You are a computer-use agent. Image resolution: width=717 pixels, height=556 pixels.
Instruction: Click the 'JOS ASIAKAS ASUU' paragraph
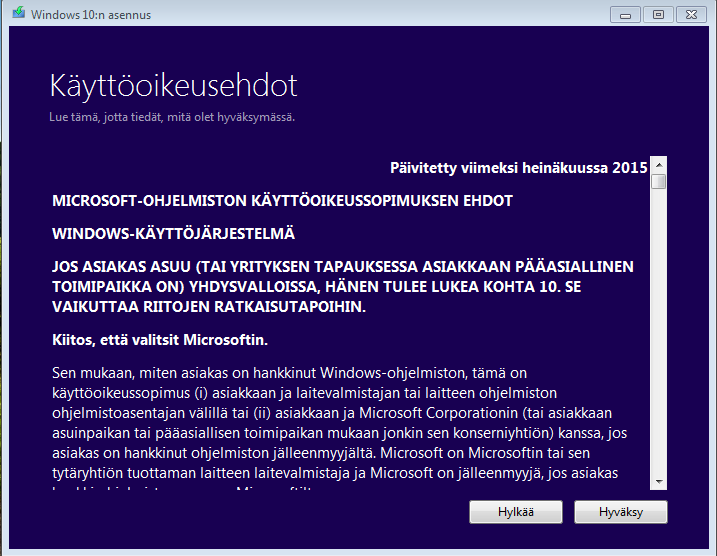(x=342, y=287)
